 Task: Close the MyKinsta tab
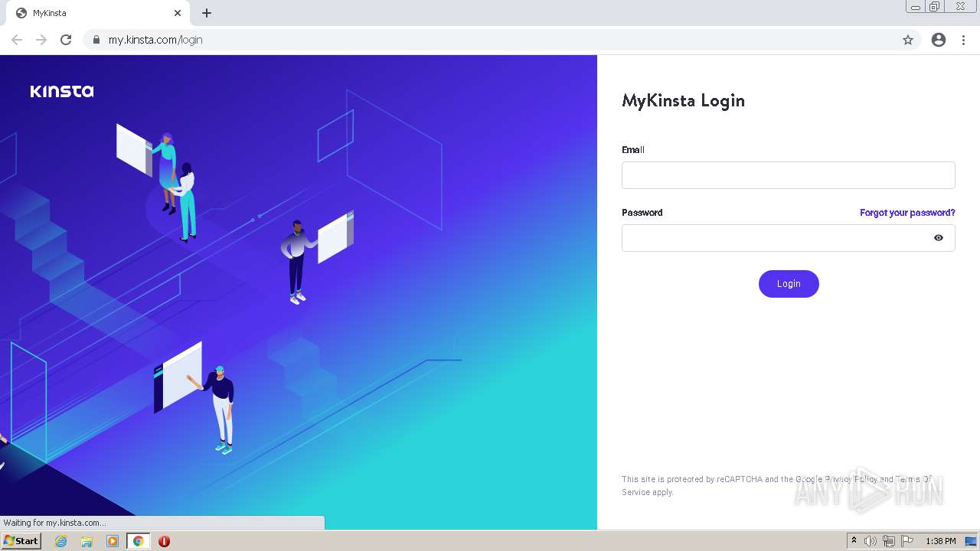(178, 13)
